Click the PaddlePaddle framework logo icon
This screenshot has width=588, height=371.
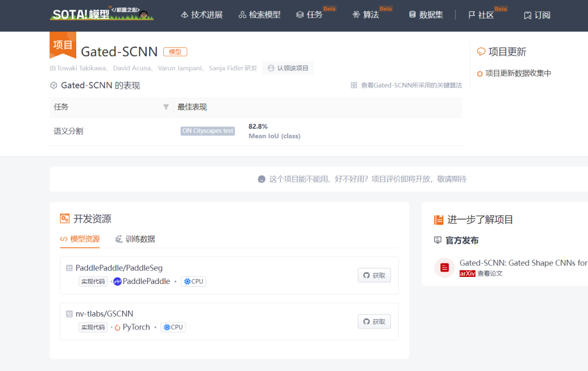[x=118, y=281]
